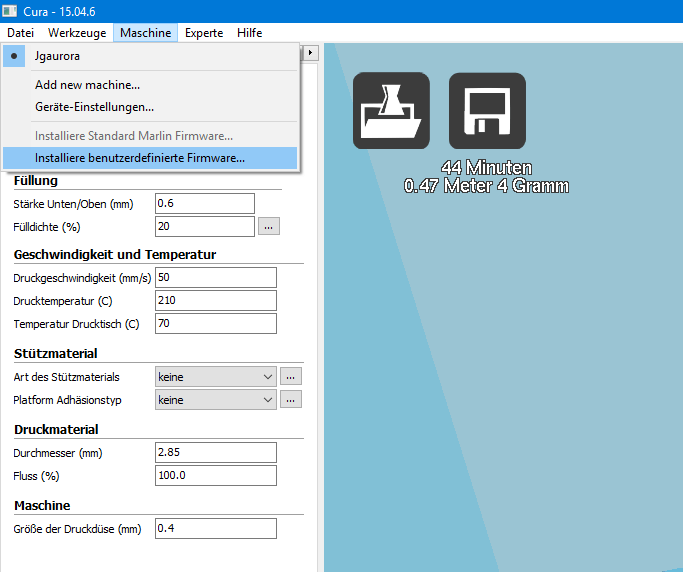
Task: Click the Durchmesser (mm) input field
Action: coord(216,453)
